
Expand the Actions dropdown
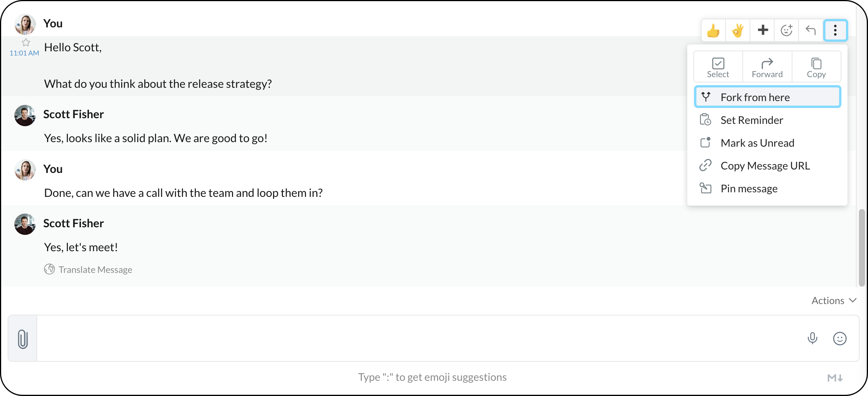point(834,301)
